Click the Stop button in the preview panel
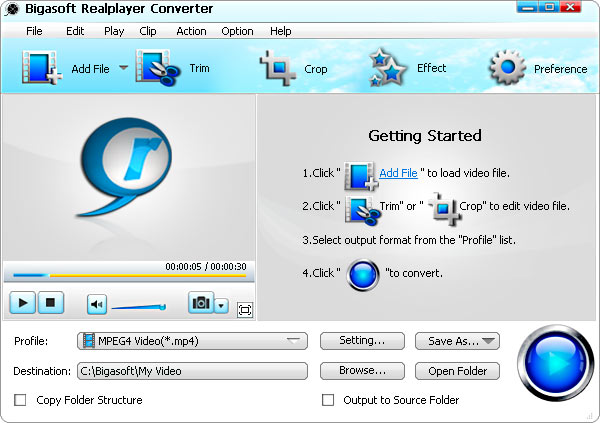The height and width of the screenshot is (423, 600). 51,303
